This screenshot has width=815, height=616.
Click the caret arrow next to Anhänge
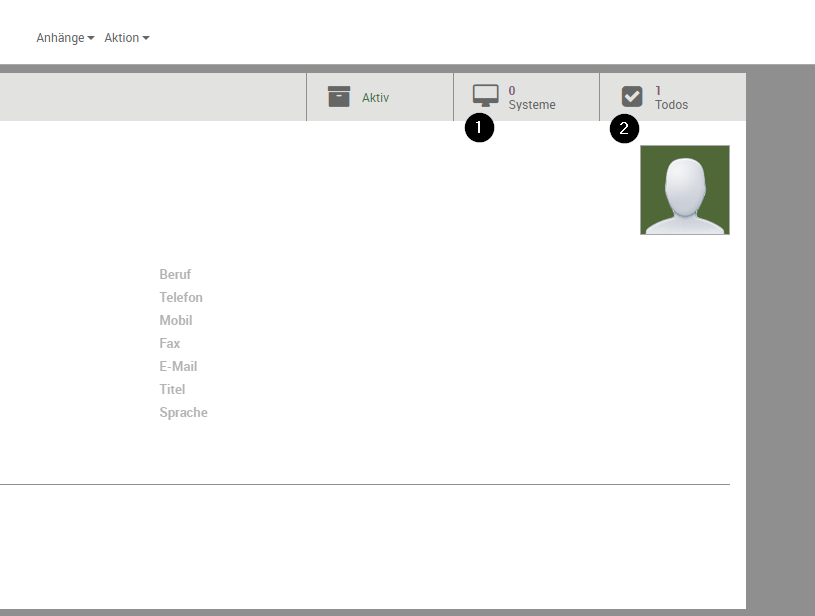(x=91, y=39)
